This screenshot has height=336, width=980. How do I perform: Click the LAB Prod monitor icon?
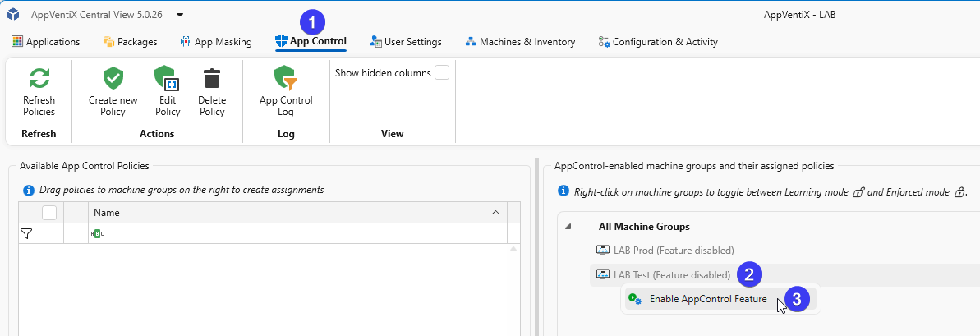pyautogui.click(x=602, y=251)
